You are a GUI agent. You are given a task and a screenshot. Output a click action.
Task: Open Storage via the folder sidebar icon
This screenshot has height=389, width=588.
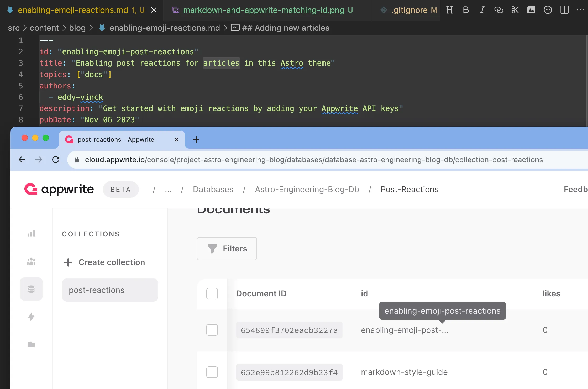tap(31, 345)
